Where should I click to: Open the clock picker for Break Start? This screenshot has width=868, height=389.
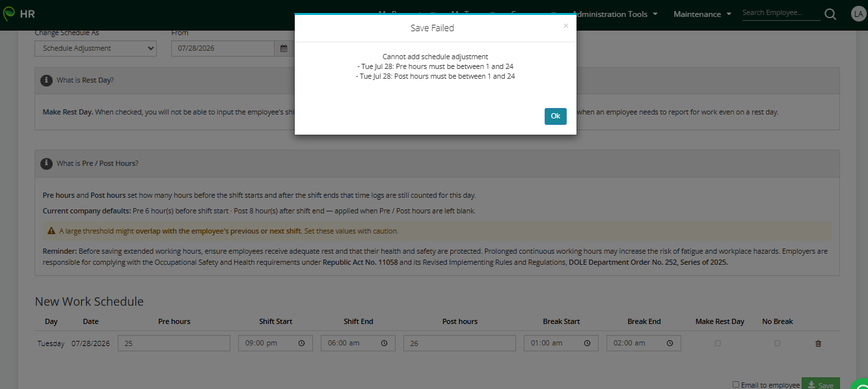pyautogui.click(x=587, y=343)
